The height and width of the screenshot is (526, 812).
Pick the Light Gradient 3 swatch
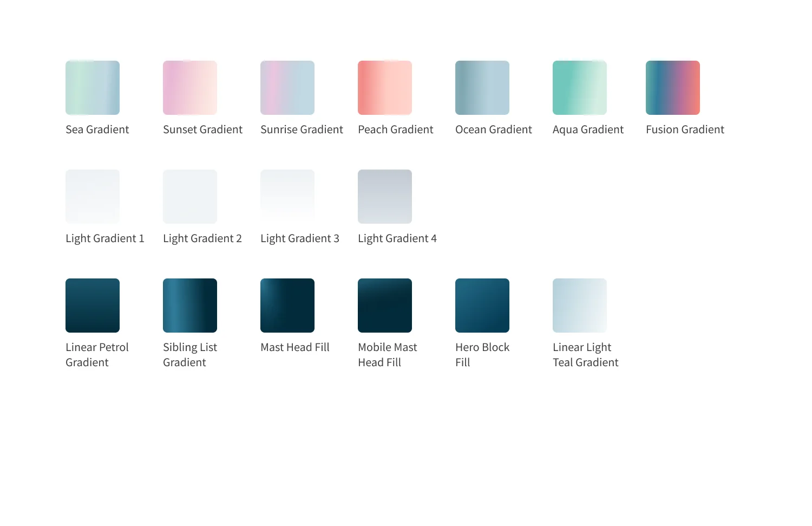(287, 197)
